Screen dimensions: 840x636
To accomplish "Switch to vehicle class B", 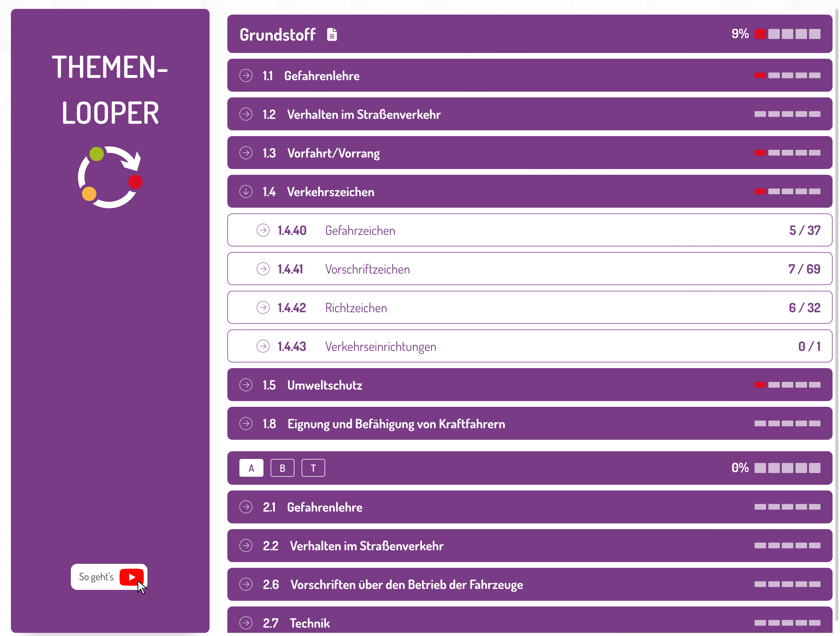I will (x=282, y=468).
